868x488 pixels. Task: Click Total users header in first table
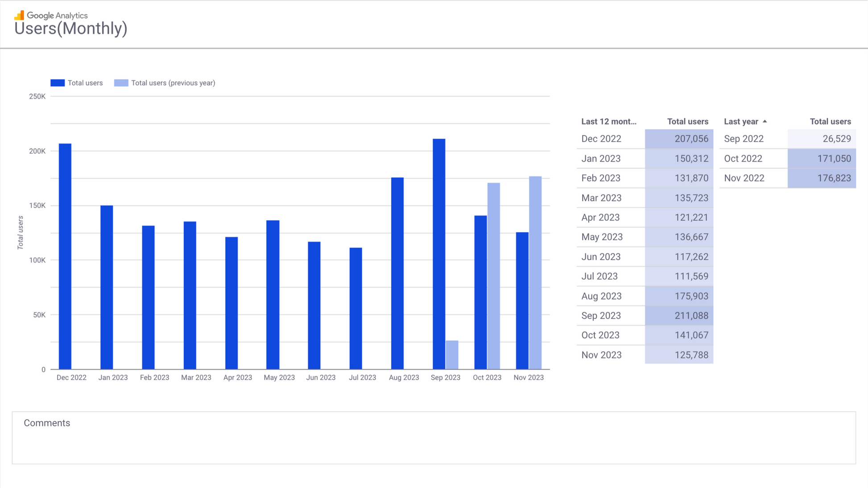(687, 121)
